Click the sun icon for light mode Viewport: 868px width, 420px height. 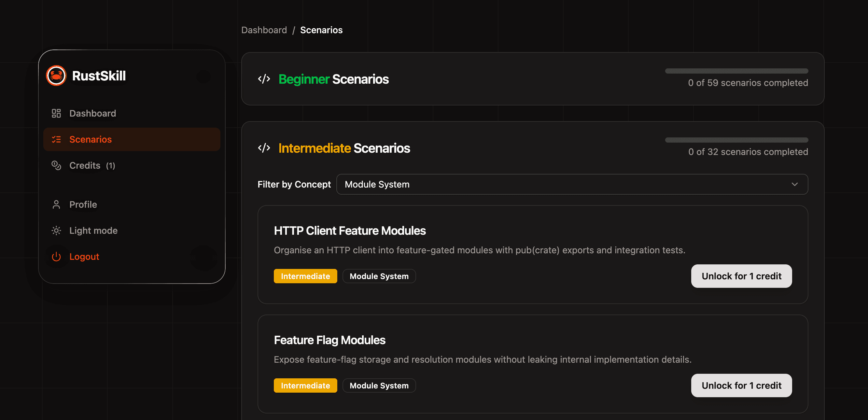click(x=56, y=230)
